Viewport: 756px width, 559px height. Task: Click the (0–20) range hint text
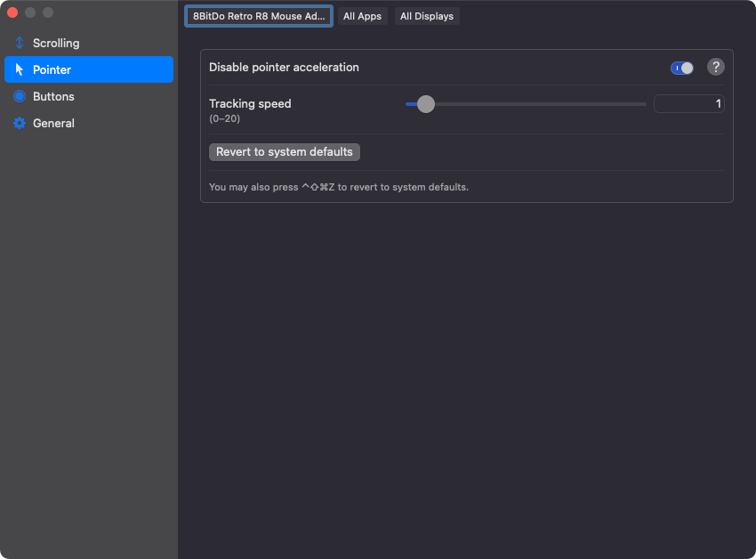click(225, 118)
